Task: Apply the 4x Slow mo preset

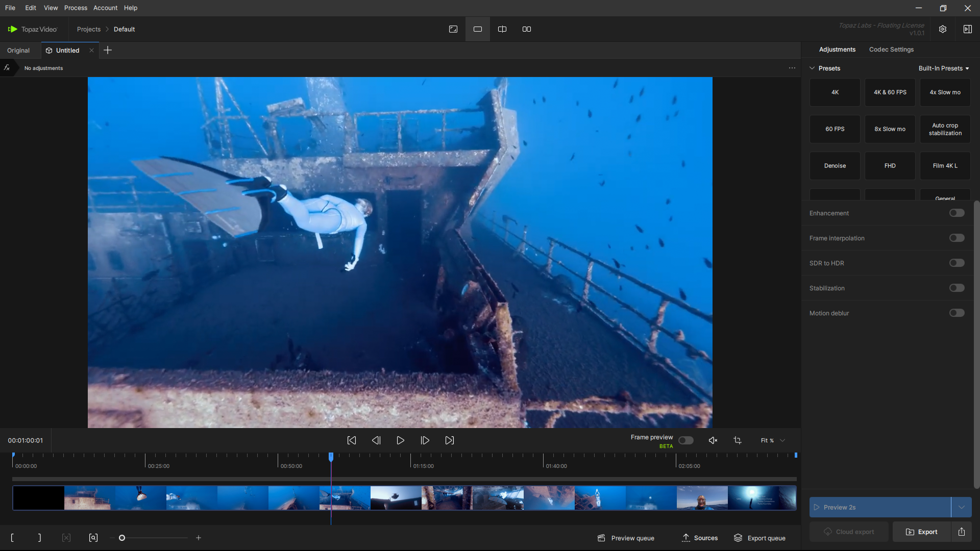Action: click(x=945, y=92)
